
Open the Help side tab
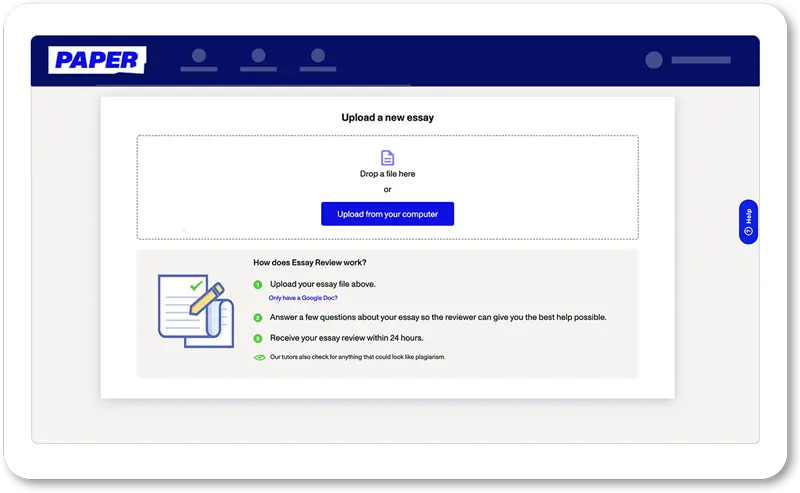pos(748,221)
